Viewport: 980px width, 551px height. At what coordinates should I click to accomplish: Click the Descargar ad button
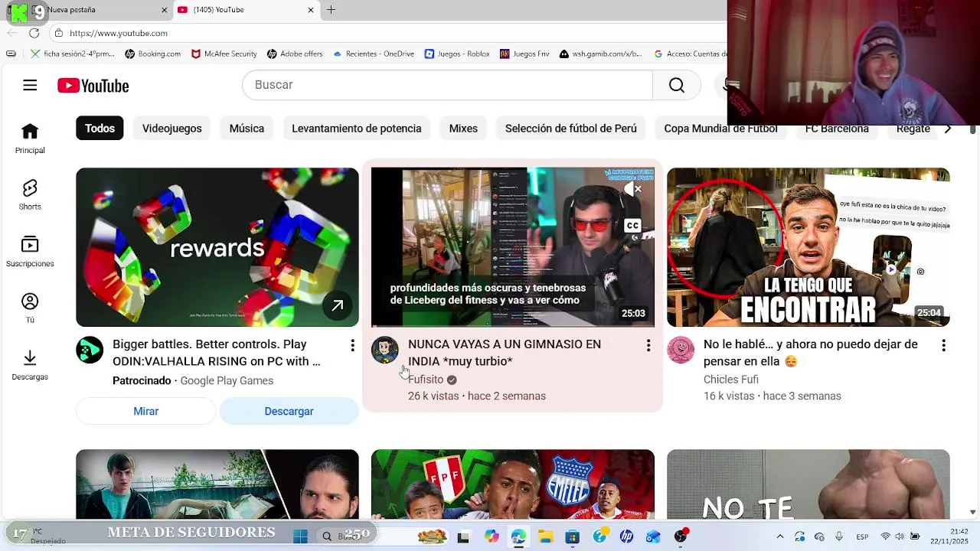pyautogui.click(x=289, y=411)
